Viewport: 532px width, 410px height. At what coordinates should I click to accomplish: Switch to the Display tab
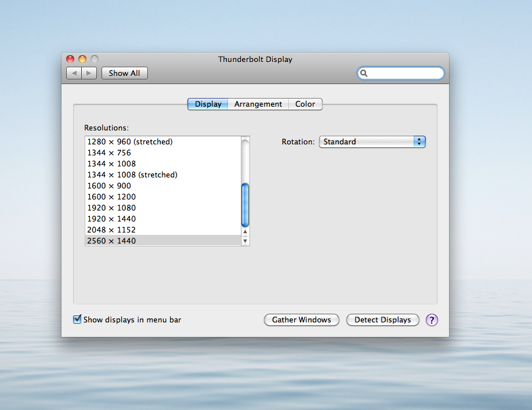coord(208,104)
